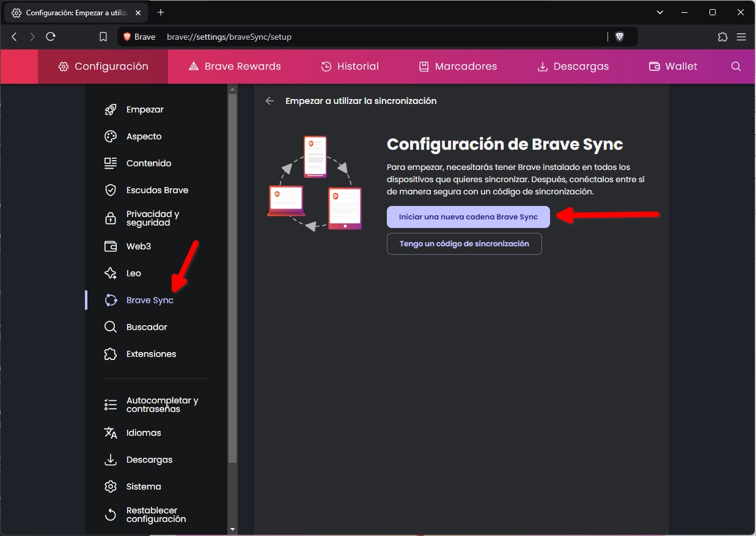756x536 pixels.
Task: Open the Wallet top tab
Action: (x=673, y=67)
